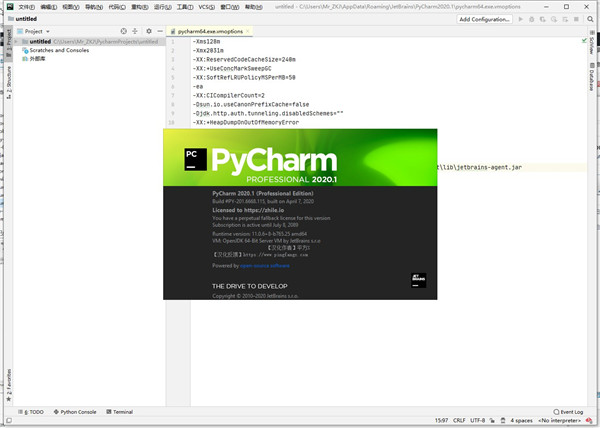The image size is (600, 428).
Task: Open Project panel settings gear
Action: (x=149, y=31)
